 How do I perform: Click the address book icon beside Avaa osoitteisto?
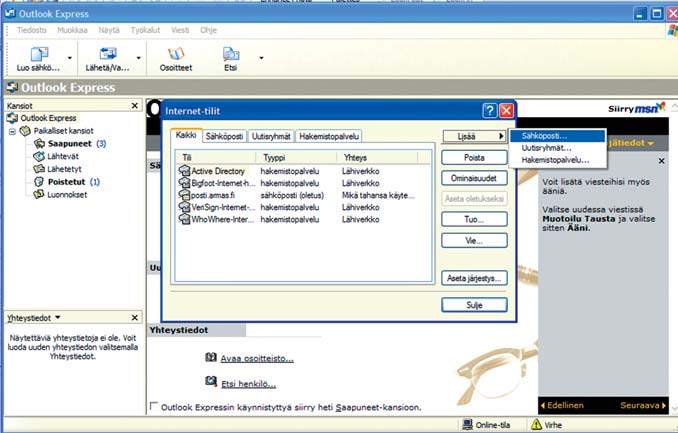(211, 357)
